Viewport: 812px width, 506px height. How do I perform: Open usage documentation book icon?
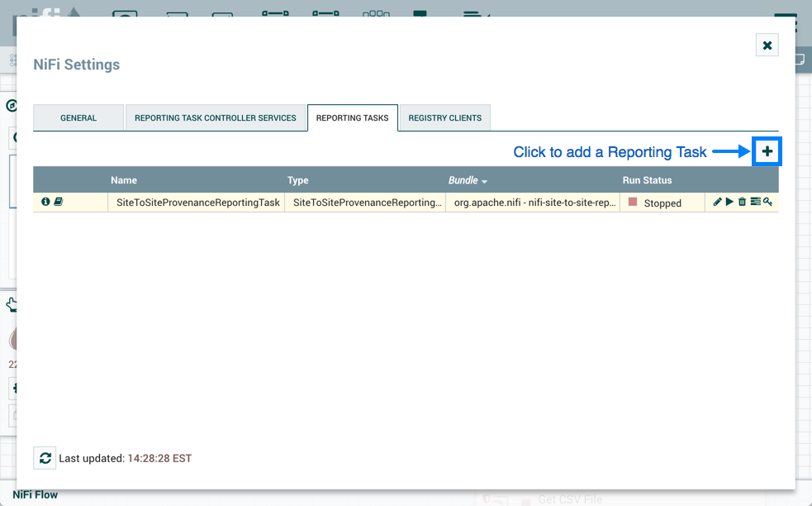tap(59, 202)
